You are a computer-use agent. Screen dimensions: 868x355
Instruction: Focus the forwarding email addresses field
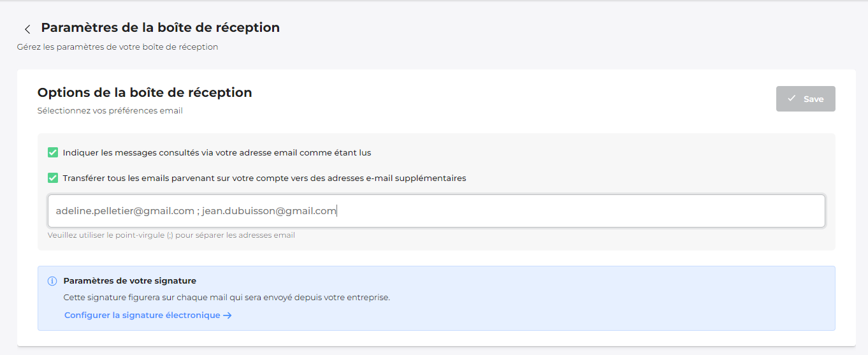click(x=437, y=211)
